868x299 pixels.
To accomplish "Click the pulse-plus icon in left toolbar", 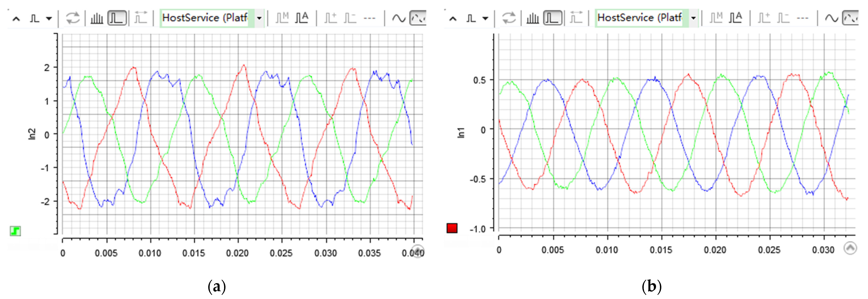I will [x=330, y=18].
